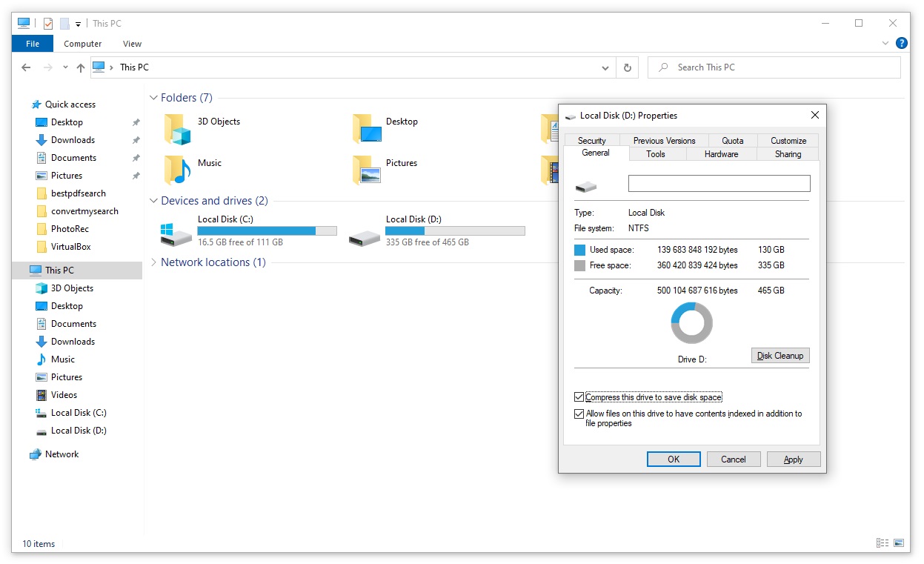Viewport: 924px width, 564px height.
Task: Click the Refresh button in address bar
Action: coord(627,67)
